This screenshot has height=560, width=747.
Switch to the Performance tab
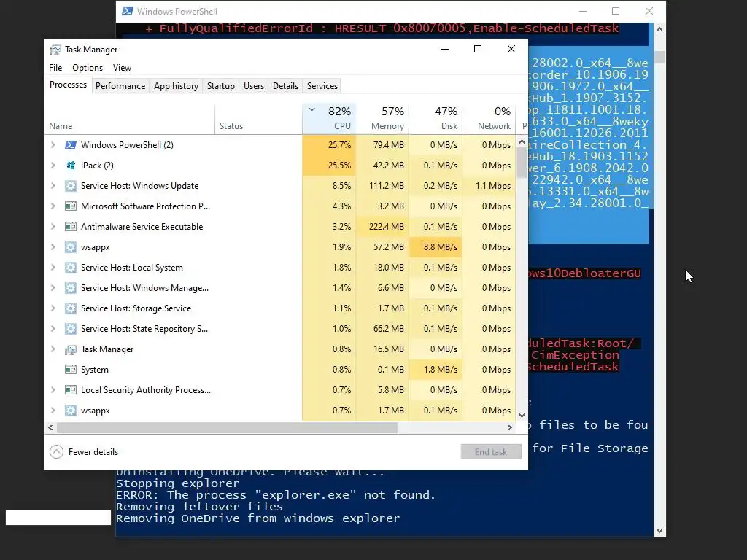(120, 86)
